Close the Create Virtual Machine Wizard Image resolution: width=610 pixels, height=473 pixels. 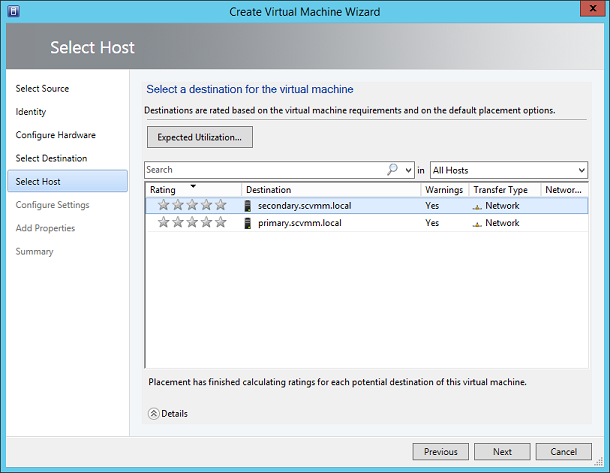pyautogui.click(x=593, y=8)
